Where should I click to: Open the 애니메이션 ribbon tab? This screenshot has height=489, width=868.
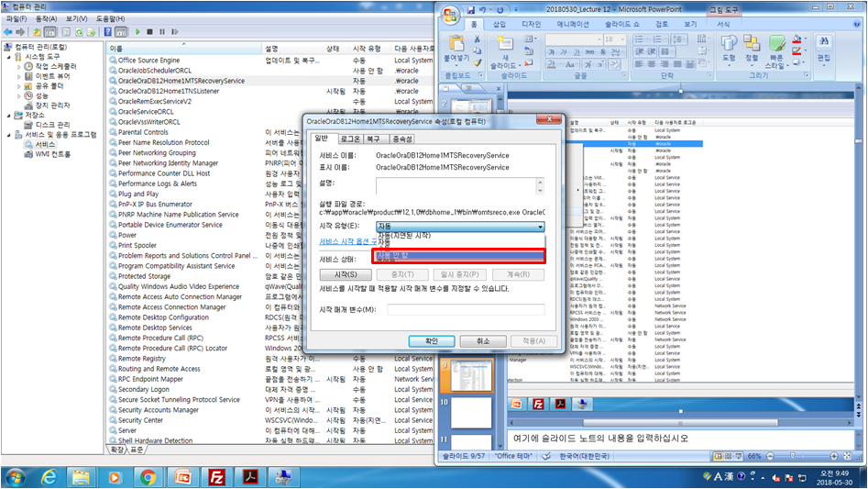click(572, 25)
